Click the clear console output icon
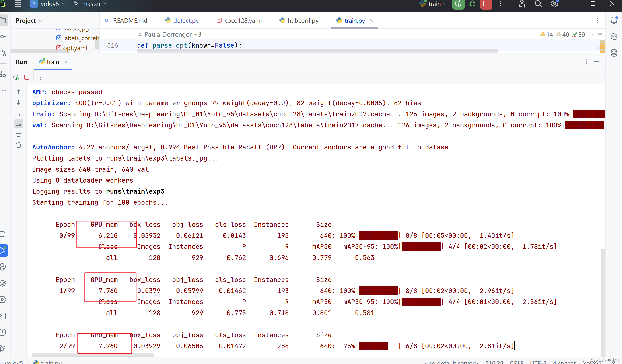 pos(18,146)
